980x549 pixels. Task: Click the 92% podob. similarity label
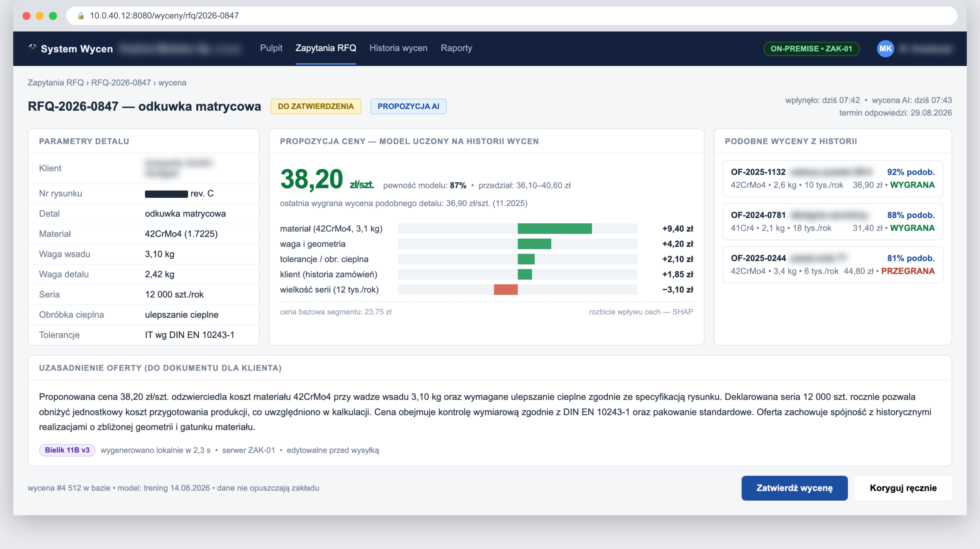point(911,172)
